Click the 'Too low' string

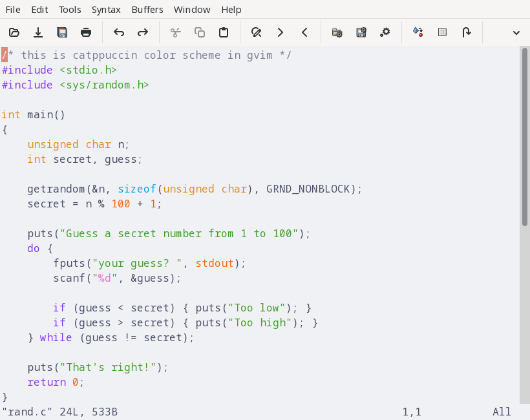click(257, 308)
